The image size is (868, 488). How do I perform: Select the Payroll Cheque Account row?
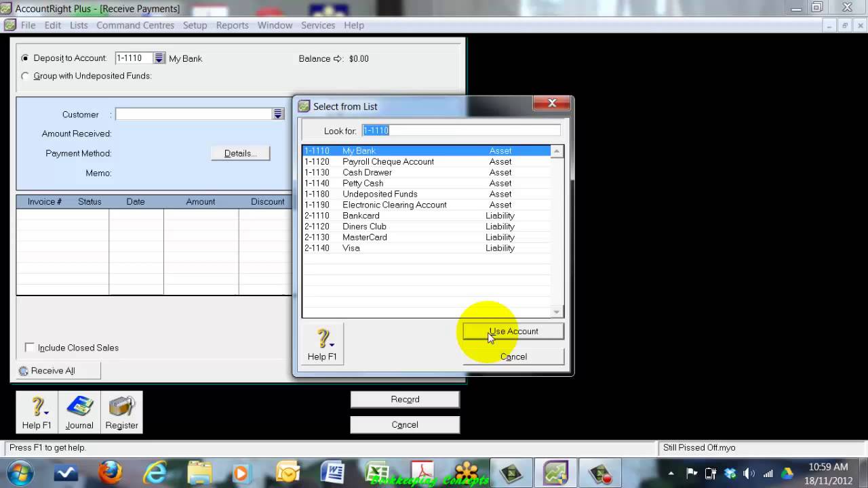point(427,161)
